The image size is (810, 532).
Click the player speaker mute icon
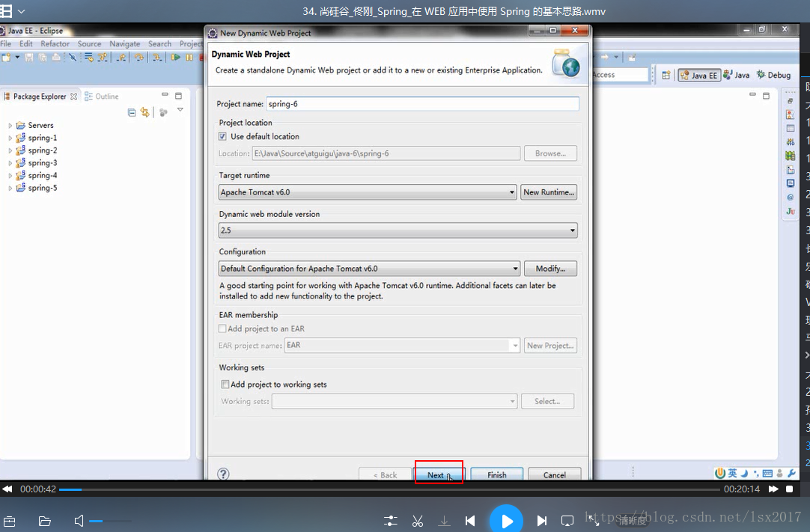79,521
